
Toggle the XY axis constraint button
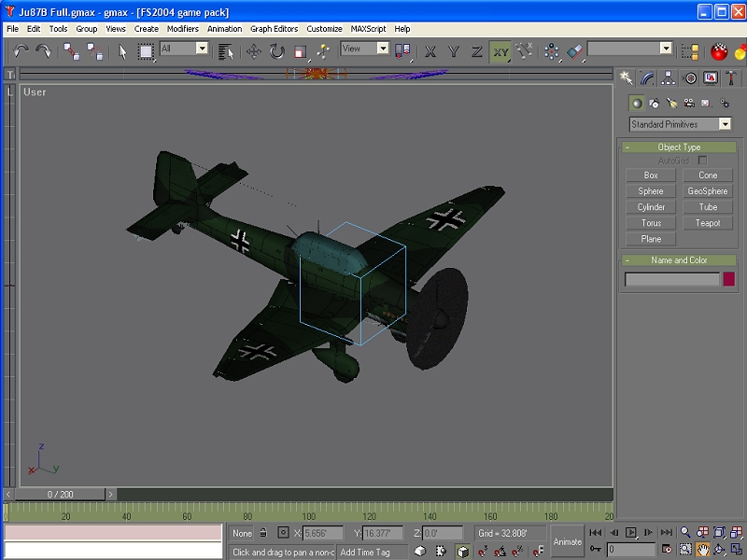coord(500,51)
